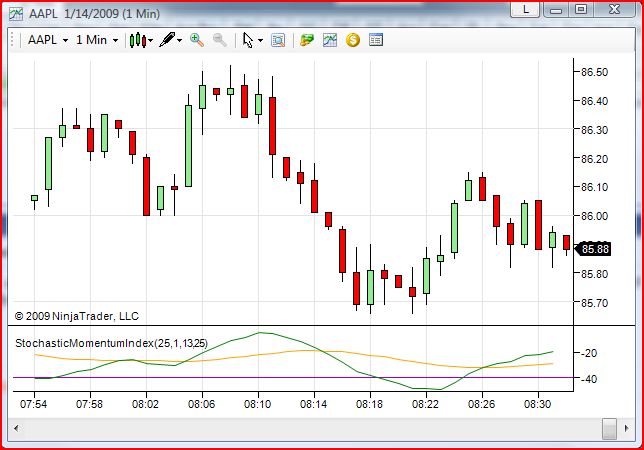Open the gold dollar coin Strategies icon
Image resolution: width=644 pixels, height=450 pixels.
click(353, 40)
